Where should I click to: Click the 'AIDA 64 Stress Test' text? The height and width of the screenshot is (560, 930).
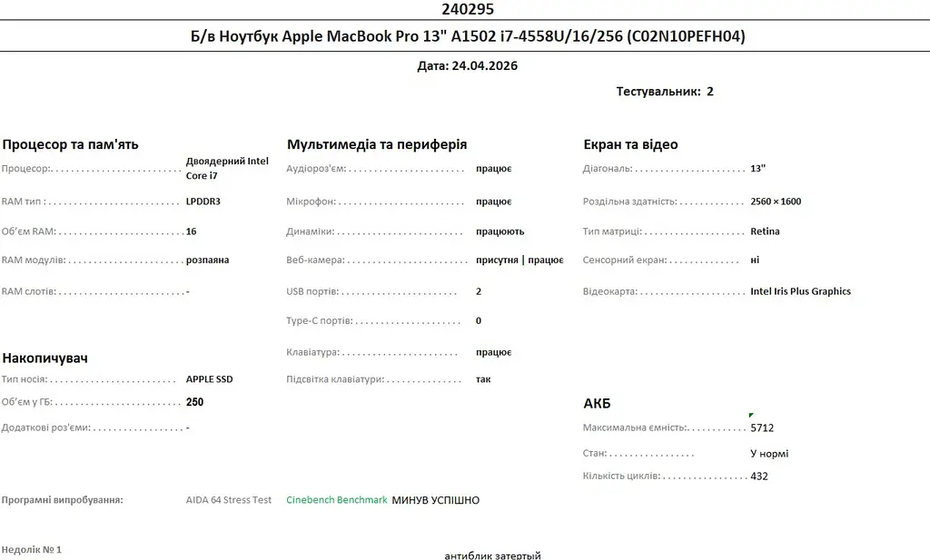(x=228, y=500)
